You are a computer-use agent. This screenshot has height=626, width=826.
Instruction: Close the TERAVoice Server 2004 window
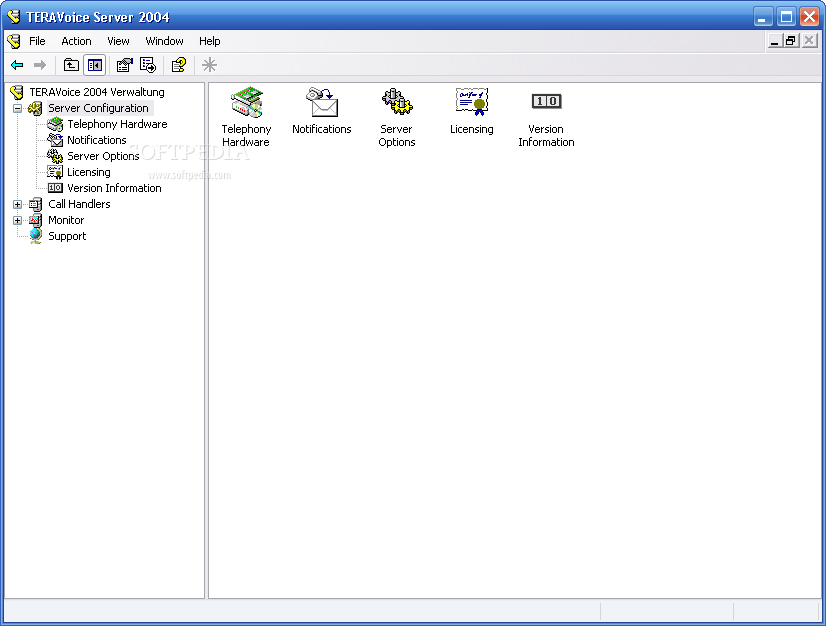click(x=809, y=17)
